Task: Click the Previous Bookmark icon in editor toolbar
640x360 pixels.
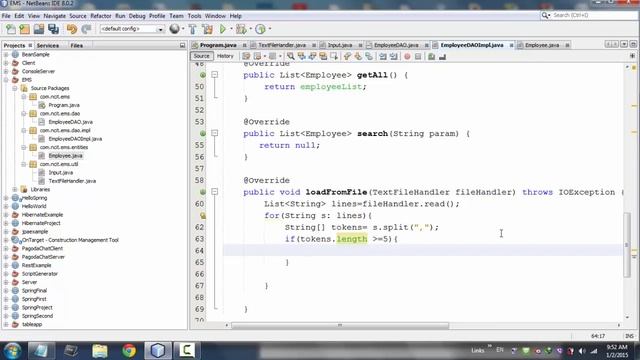Action: click(347, 56)
